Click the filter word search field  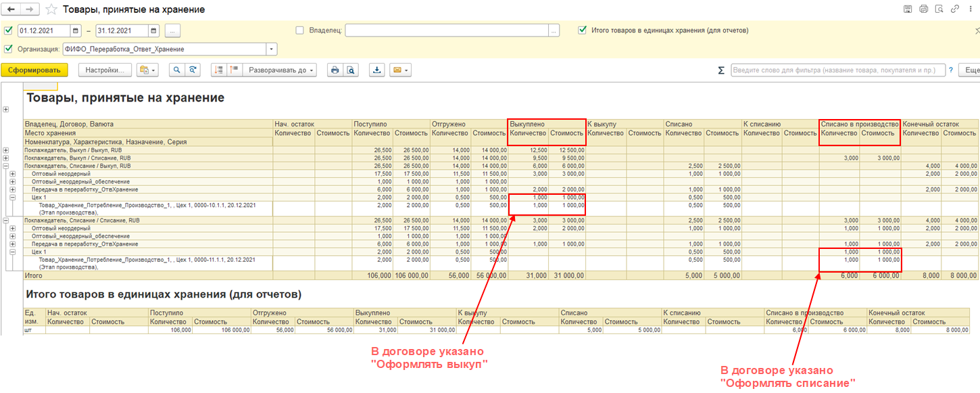(837, 70)
